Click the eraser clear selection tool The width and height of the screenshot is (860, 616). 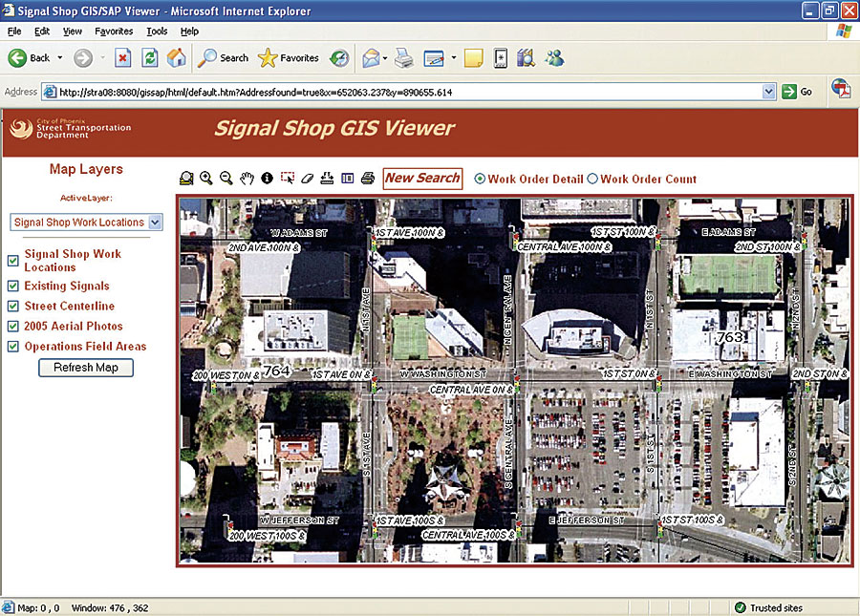pos(307,178)
